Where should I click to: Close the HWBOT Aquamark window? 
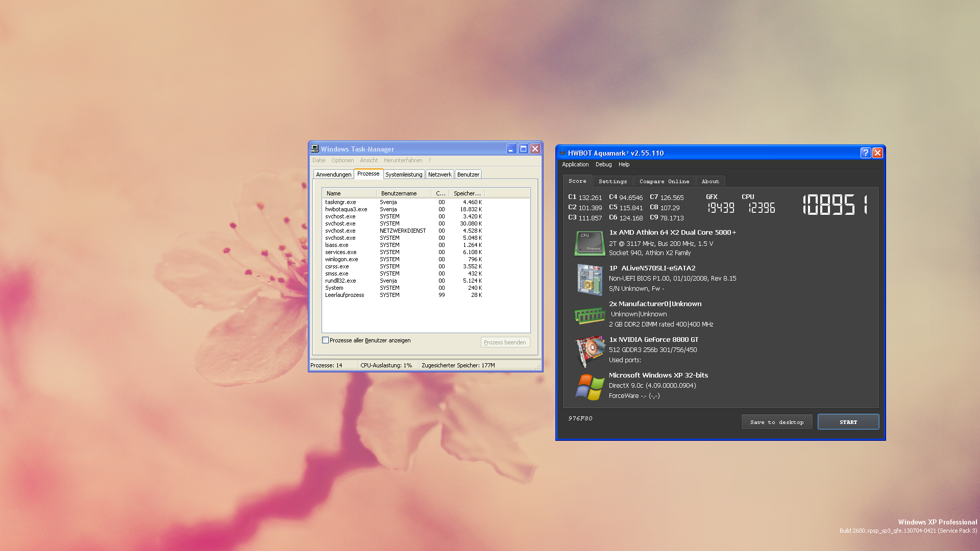[877, 153]
